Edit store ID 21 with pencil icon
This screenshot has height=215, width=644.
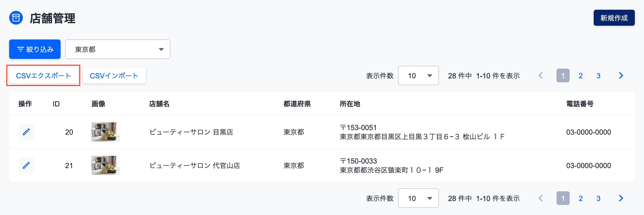pyautogui.click(x=26, y=165)
